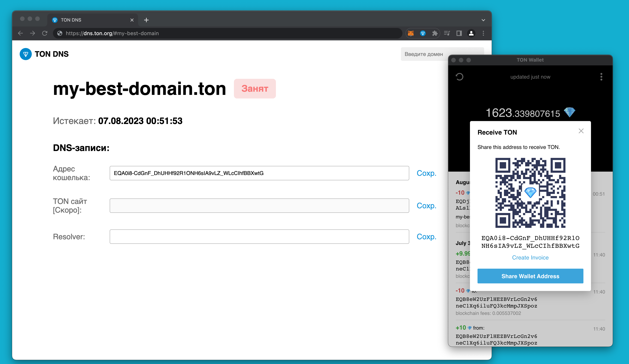Image resolution: width=629 pixels, height=364 pixels.
Task: Open the TON Wallet extension icon
Action: [422, 33]
